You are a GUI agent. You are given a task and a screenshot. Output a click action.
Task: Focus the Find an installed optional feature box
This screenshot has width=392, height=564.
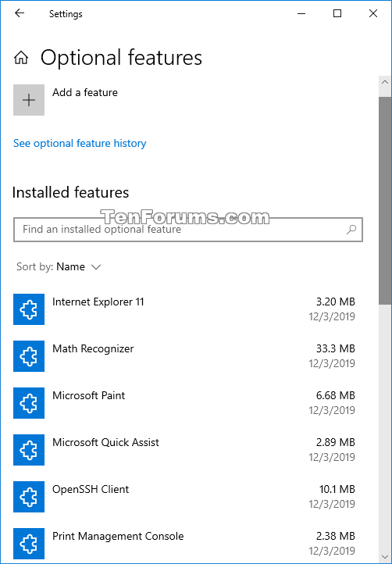[x=188, y=230]
